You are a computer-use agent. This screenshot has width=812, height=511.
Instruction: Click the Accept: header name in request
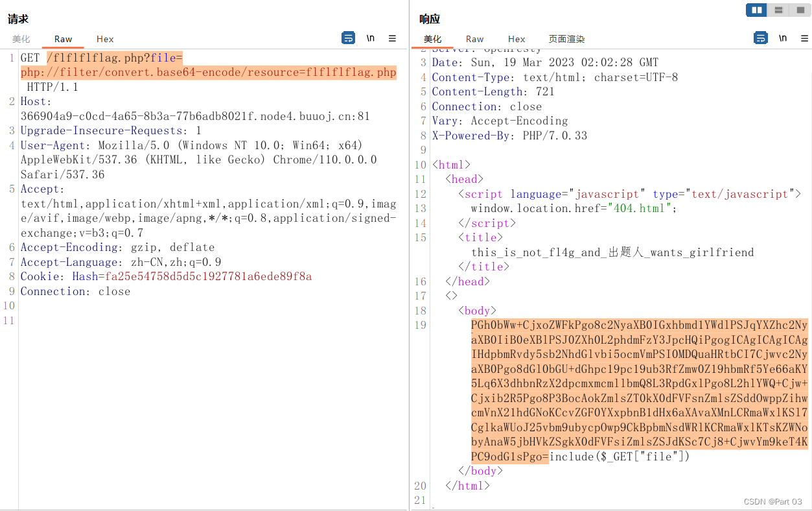click(x=42, y=189)
